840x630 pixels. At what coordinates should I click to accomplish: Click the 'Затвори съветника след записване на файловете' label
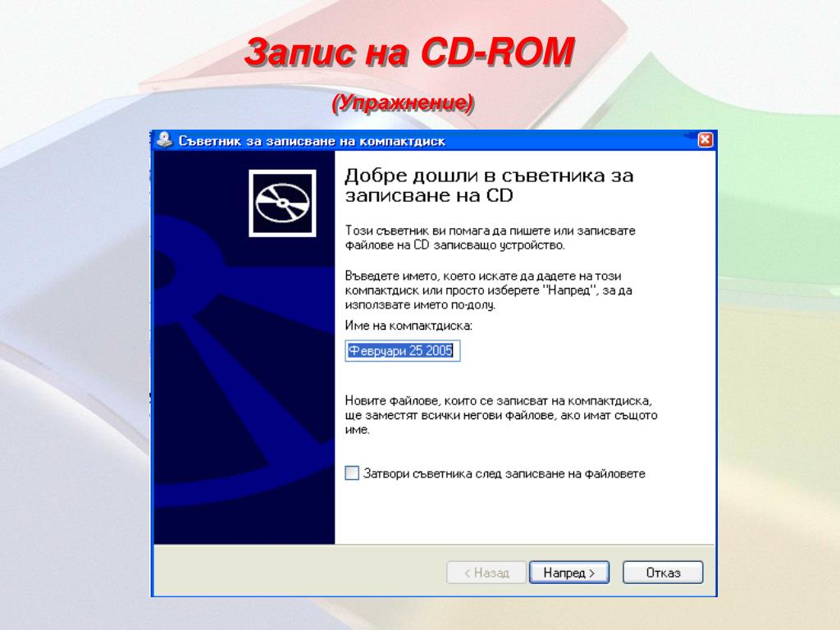504,473
